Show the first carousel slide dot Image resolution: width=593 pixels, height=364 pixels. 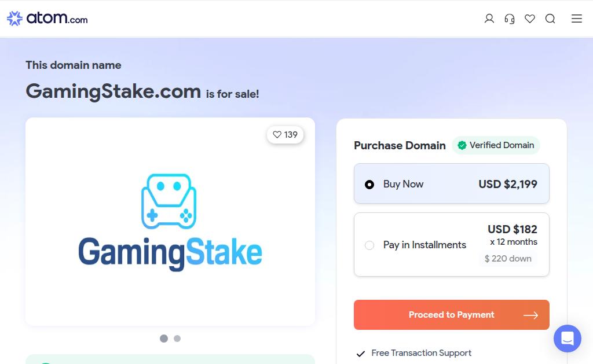pos(164,339)
